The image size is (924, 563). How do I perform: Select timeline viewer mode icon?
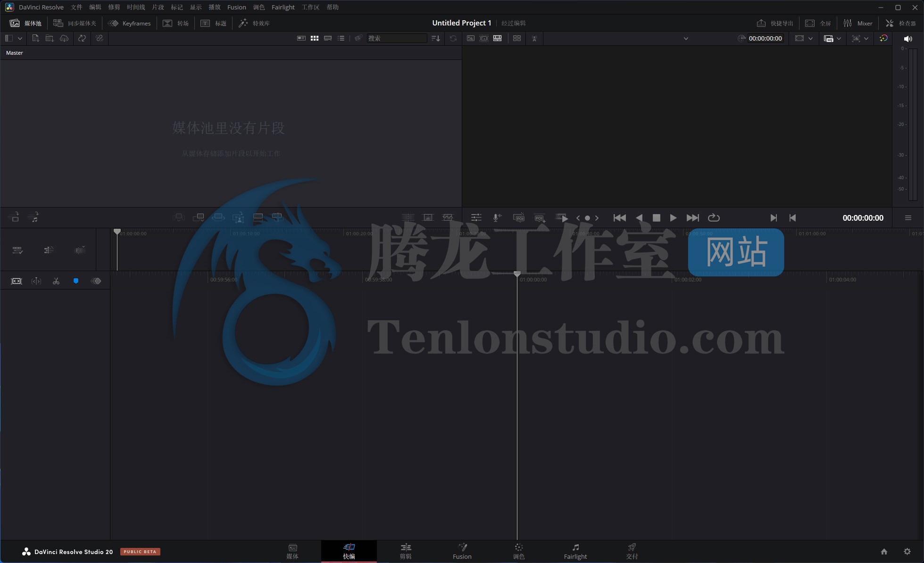pos(497,38)
